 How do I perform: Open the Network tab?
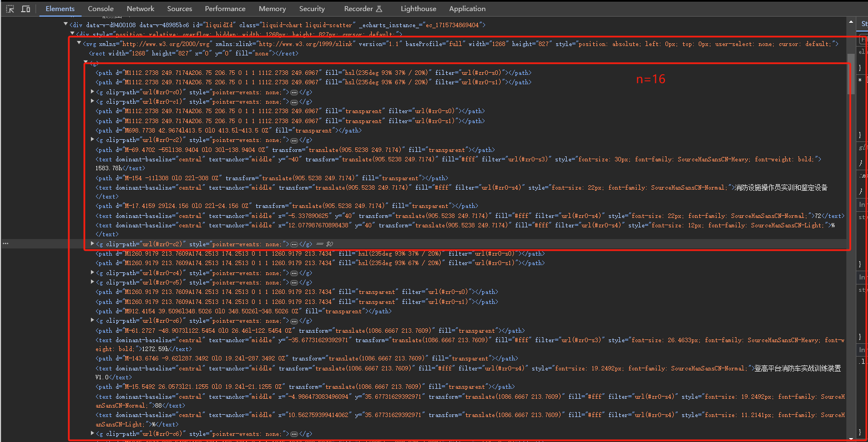(x=140, y=9)
